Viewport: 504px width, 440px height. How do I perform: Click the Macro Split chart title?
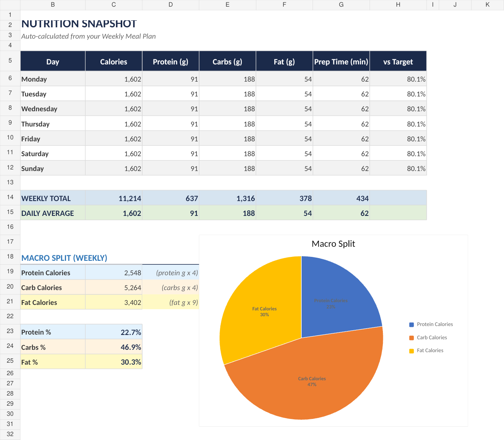(x=333, y=244)
